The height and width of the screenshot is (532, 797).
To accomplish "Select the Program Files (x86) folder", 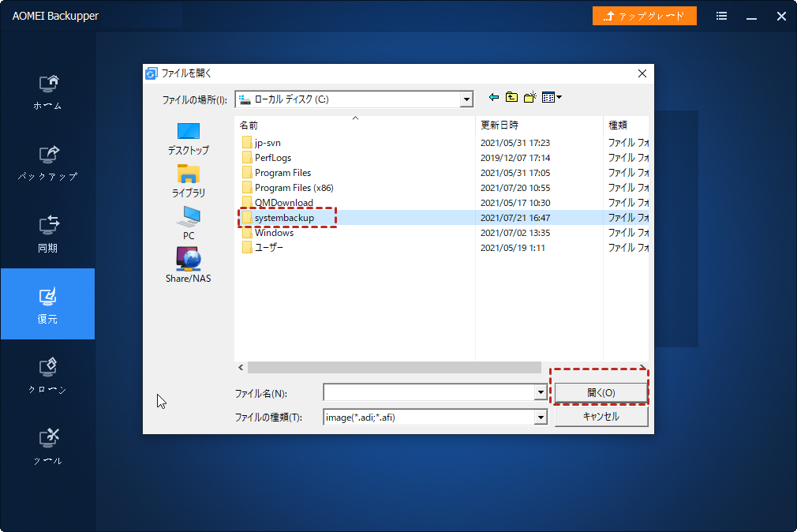I will (x=288, y=188).
